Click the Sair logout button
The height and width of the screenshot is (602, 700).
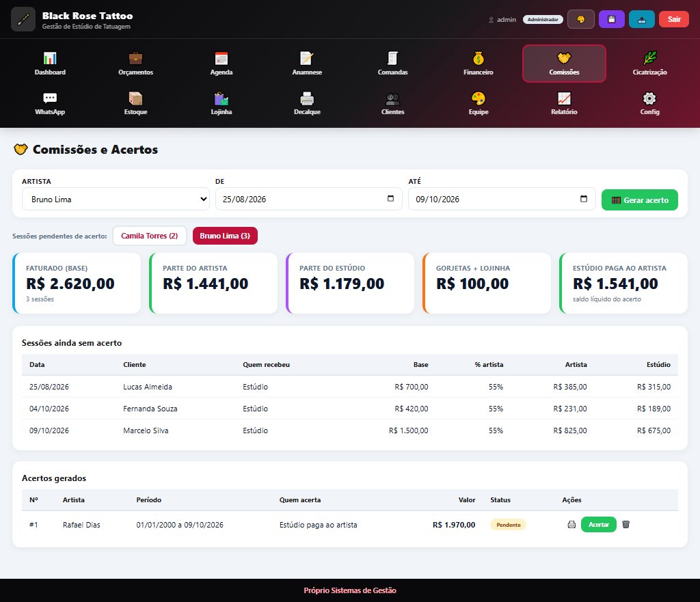673,19
